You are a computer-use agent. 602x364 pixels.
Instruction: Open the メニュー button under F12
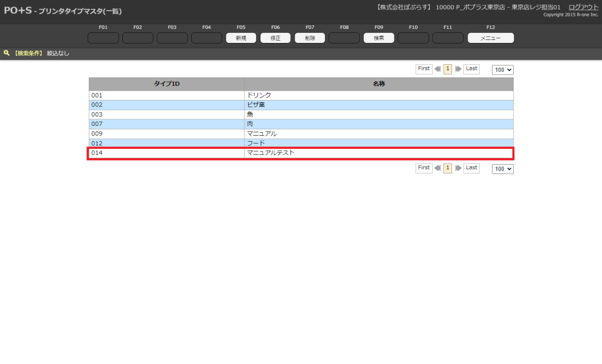pyautogui.click(x=490, y=38)
